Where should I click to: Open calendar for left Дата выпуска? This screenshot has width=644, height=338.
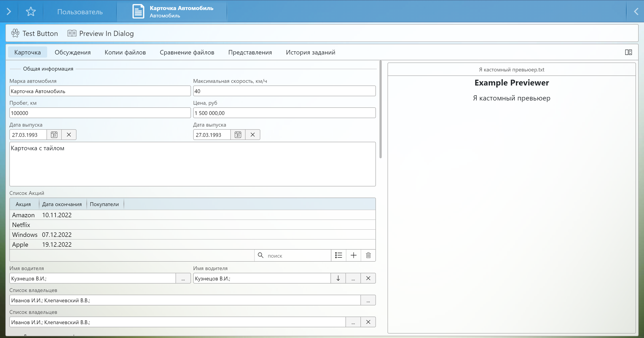click(x=54, y=135)
